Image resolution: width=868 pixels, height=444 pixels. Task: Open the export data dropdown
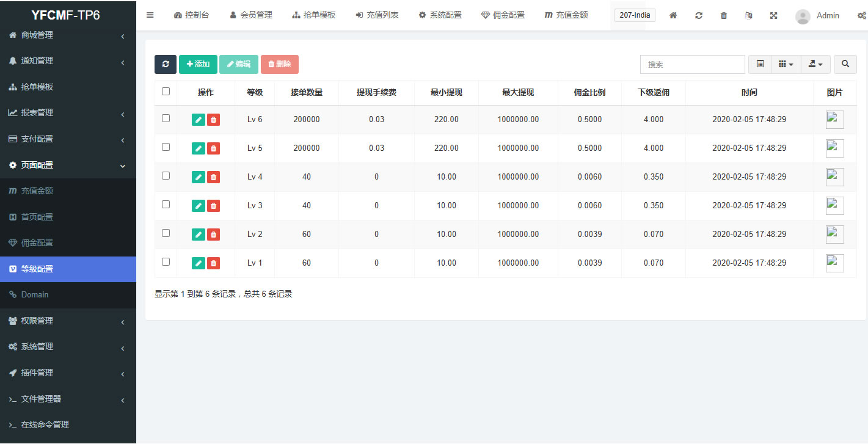point(815,64)
